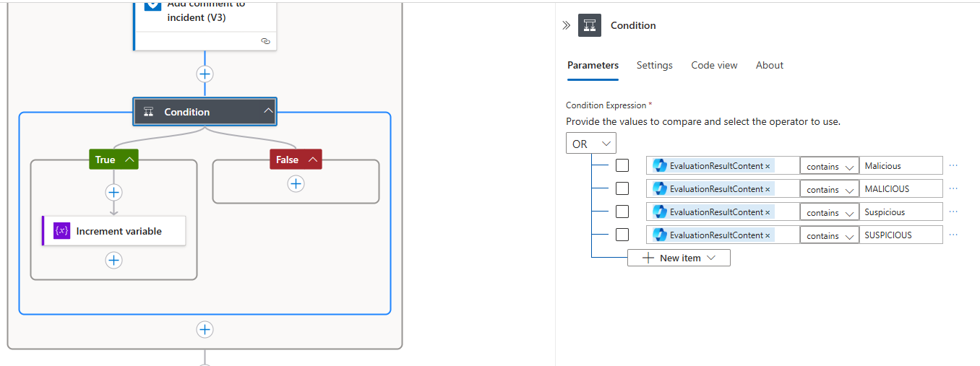Image resolution: width=980 pixels, height=366 pixels.
Task: Select the checkbox for the Suspicious row
Action: point(622,212)
